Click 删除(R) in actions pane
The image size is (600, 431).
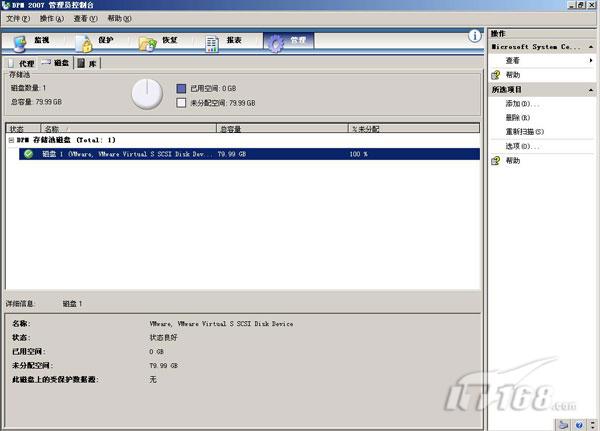[518, 118]
